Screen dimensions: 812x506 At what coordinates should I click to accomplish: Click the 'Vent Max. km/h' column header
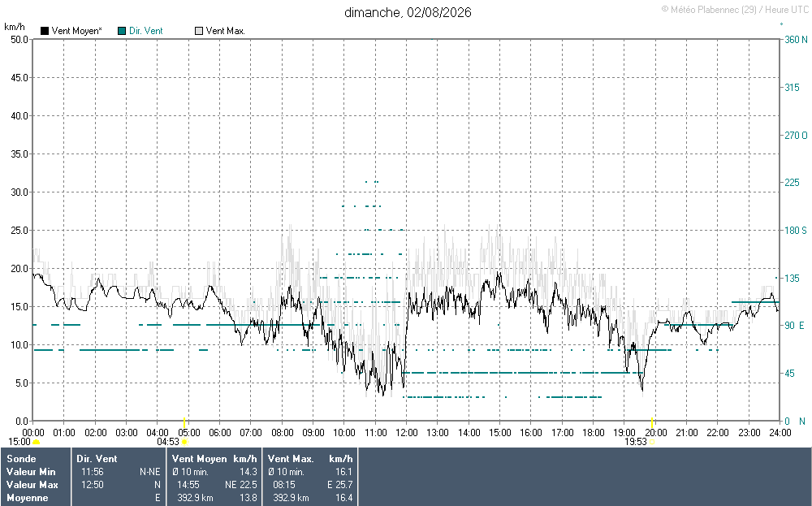[310, 459]
